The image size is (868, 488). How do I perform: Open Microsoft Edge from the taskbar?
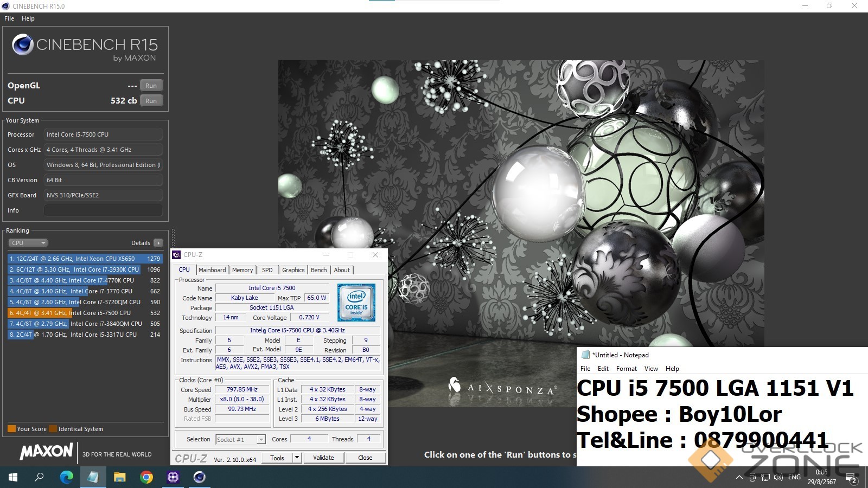(x=66, y=477)
